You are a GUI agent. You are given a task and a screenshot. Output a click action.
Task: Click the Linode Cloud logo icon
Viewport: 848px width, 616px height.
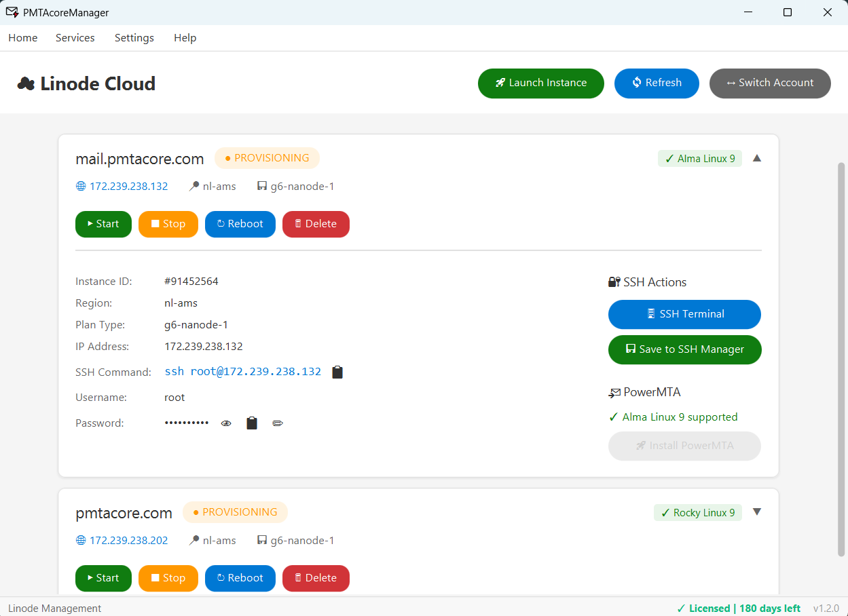pos(24,83)
